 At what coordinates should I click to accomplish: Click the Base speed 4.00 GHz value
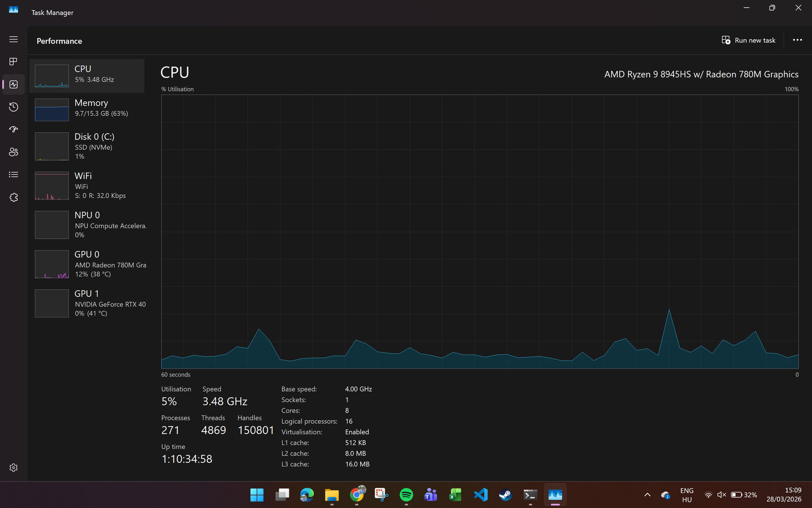(x=359, y=389)
